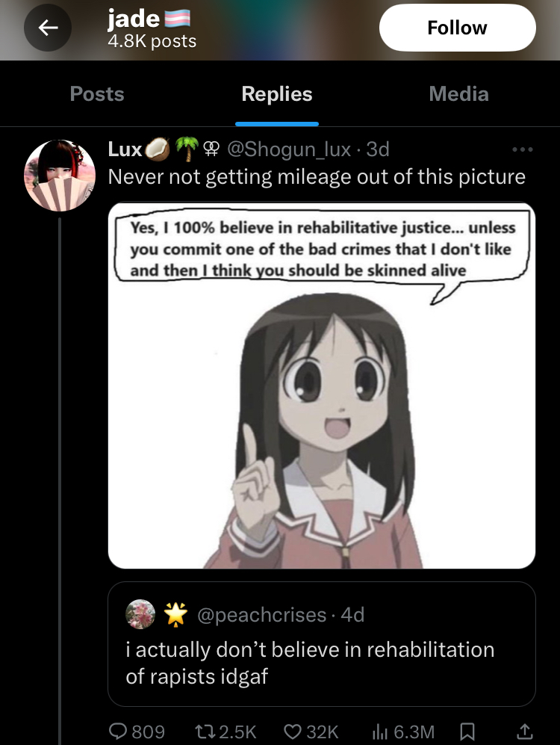This screenshot has width=560, height=745.
Task: Open Lux's profile avatar
Action: click(60, 176)
